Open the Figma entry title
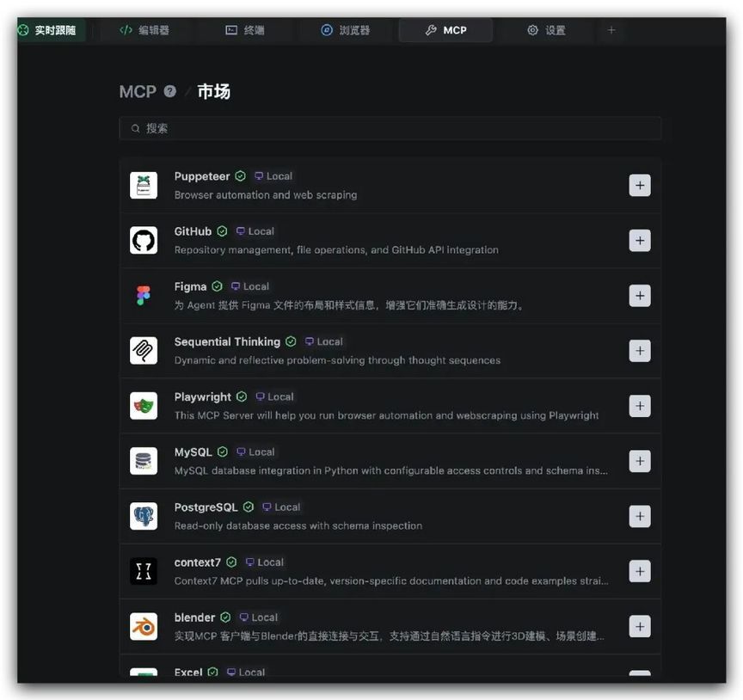The width and height of the screenshot is (743, 700). click(x=191, y=286)
